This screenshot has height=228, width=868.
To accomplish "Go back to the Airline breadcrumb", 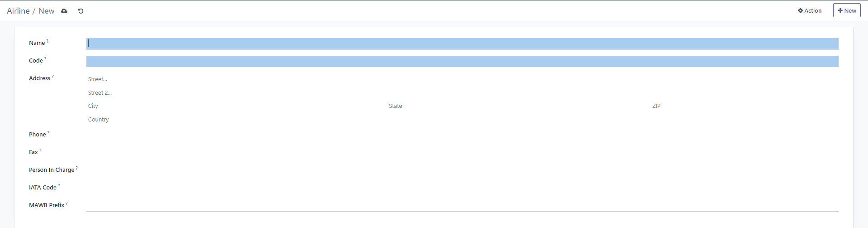I will tap(18, 11).
